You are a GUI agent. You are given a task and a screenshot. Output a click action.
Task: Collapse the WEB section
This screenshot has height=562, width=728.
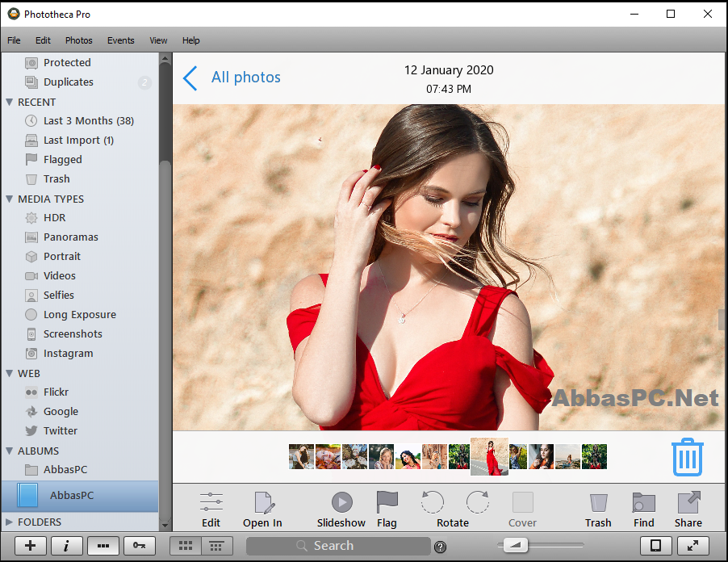(10, 373)
